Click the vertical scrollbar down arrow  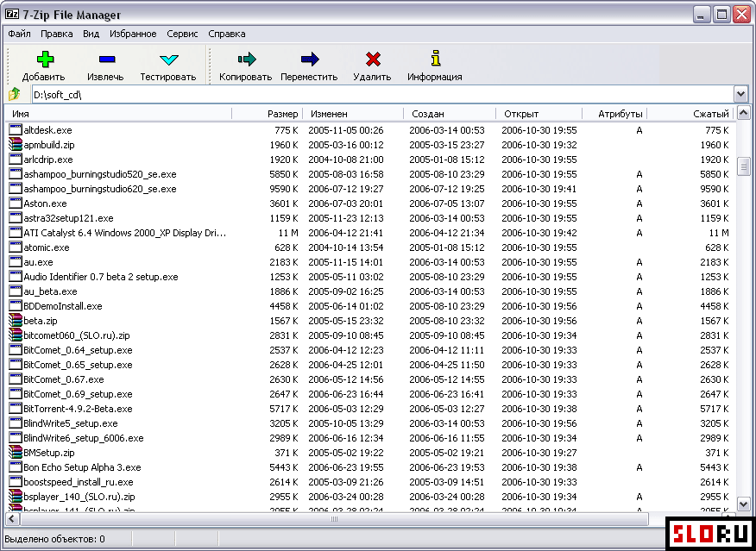[x=744, y=503]
